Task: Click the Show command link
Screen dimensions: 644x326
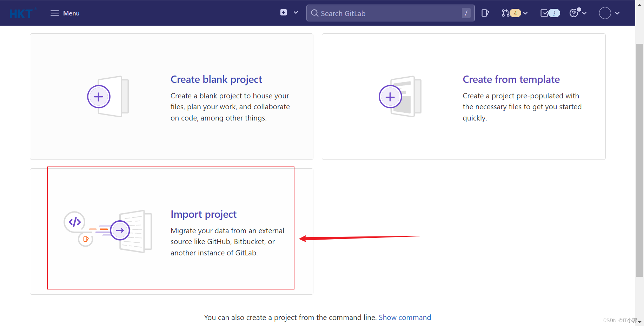Action: click(x=405, y=318)
